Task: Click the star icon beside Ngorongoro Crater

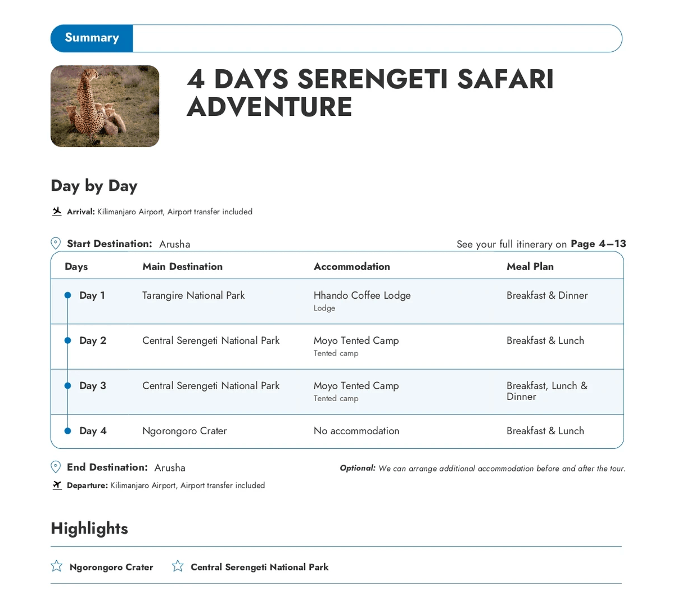Action: [x=57, y=566]
